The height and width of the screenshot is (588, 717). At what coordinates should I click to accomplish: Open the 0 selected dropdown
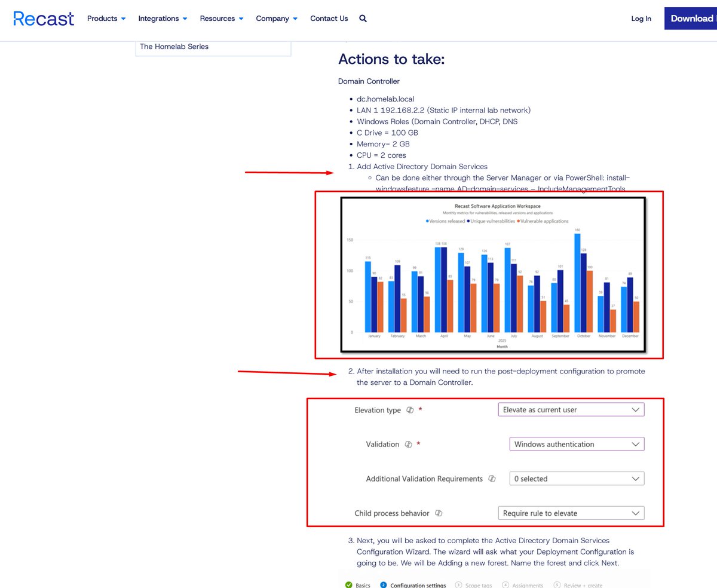tap(577, 479)
